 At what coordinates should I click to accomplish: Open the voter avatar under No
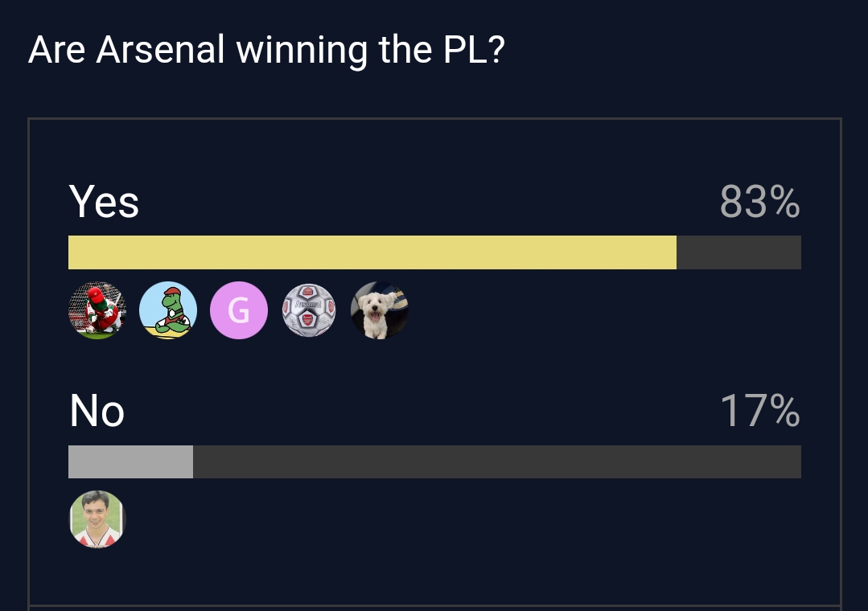[97, 519]
